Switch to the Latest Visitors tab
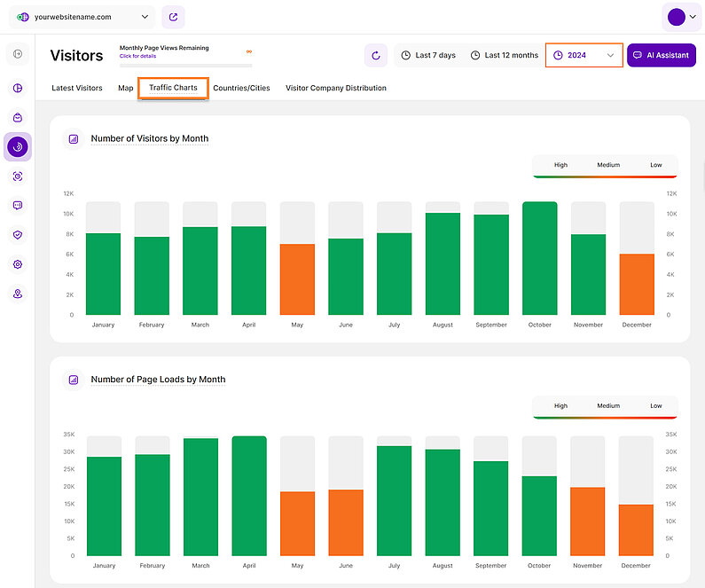This screenshot has width=705, height=588. [77, 88]
